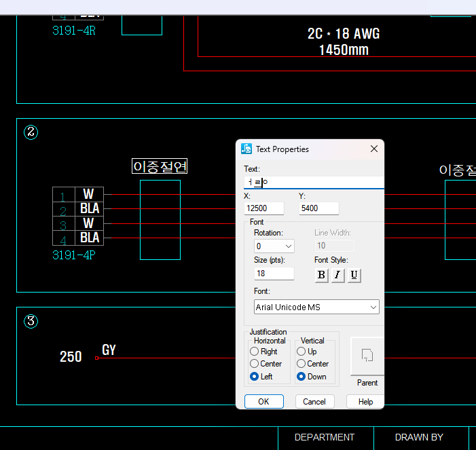Screen dimensions: 476x450
Task: Select Center vertical justification
Action: click(301, 364)
